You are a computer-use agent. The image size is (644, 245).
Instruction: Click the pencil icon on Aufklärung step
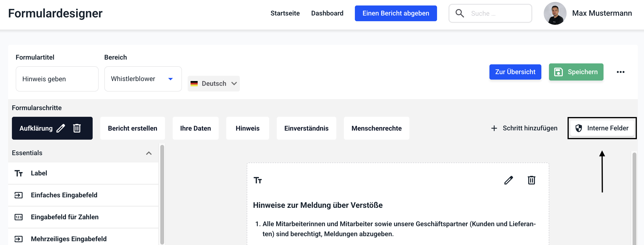tap(61, 128)
